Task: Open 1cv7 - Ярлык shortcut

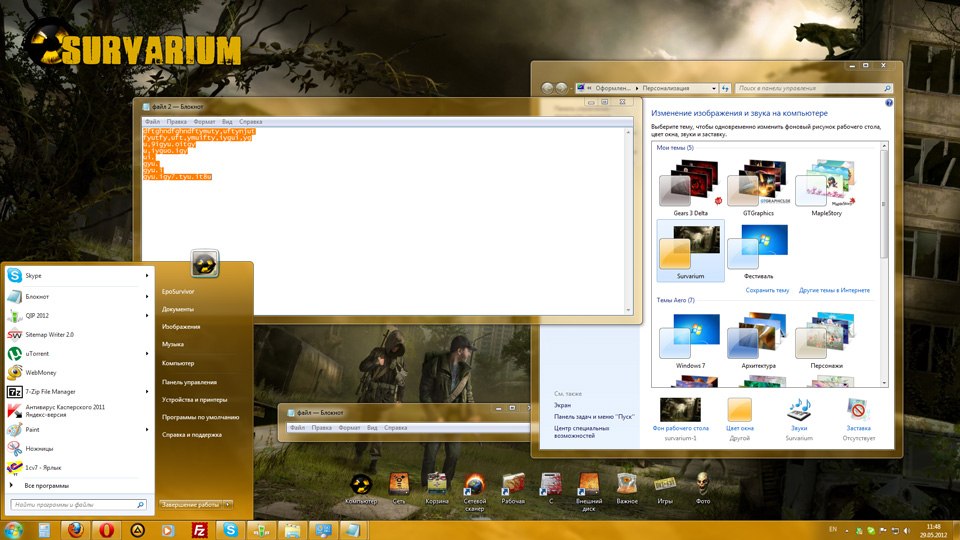Action: coord(78,467)
